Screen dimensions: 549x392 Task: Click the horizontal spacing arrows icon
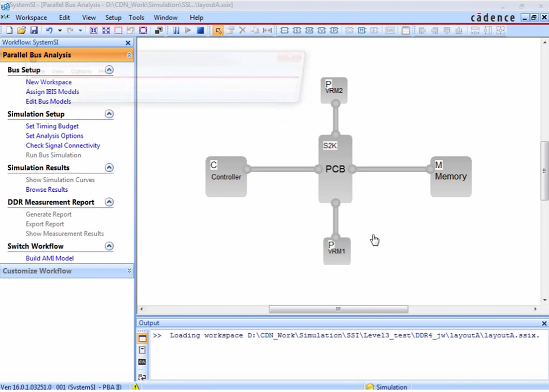pyautogui.click(x=267, y=31)
